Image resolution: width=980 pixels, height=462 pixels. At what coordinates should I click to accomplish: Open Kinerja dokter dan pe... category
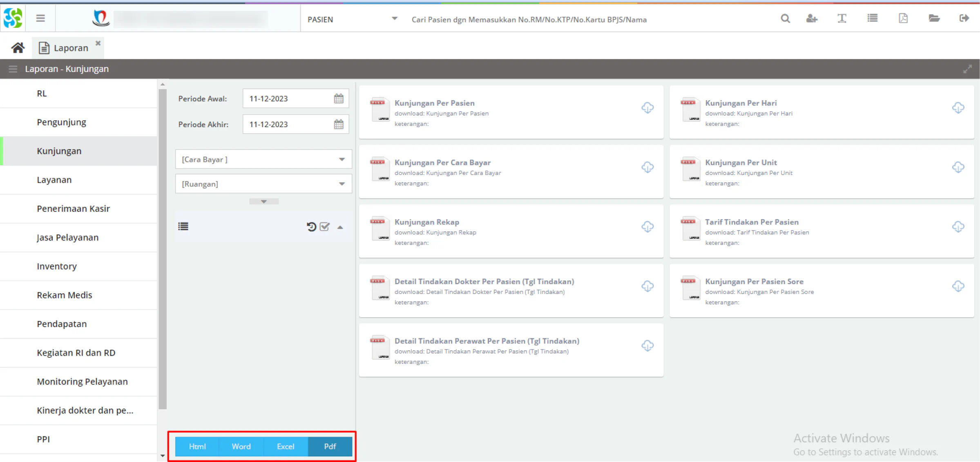pyautogui.click(x=78, y=410)
